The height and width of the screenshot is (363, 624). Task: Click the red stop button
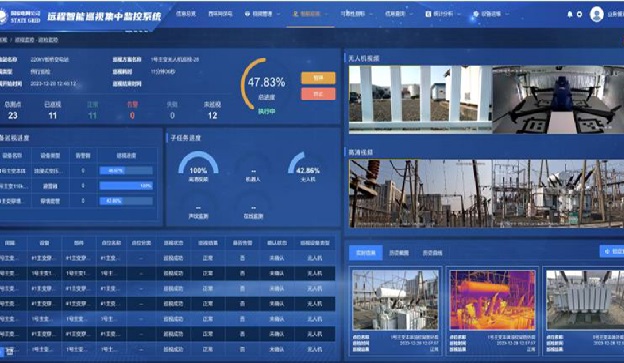[x=318, y=94]
